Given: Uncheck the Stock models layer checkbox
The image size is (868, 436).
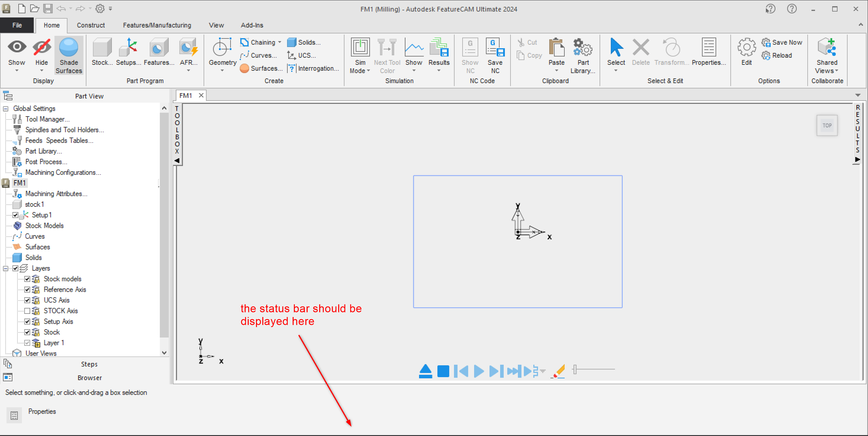Looking at the screenshot, I should [27, 279].
